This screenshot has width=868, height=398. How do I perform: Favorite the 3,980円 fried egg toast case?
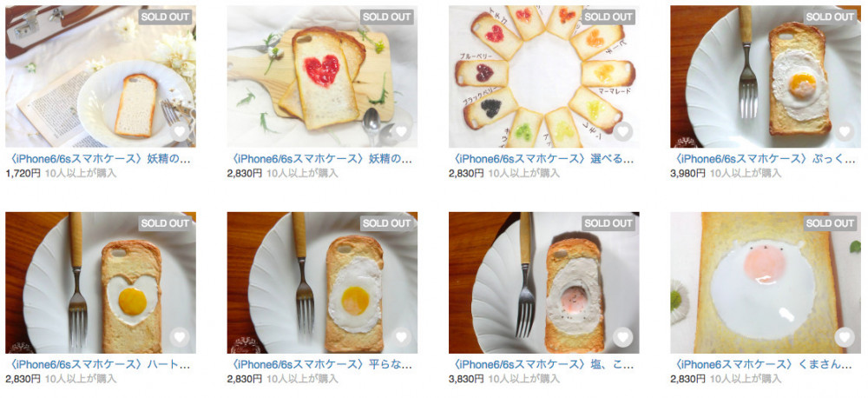[845, 131]
